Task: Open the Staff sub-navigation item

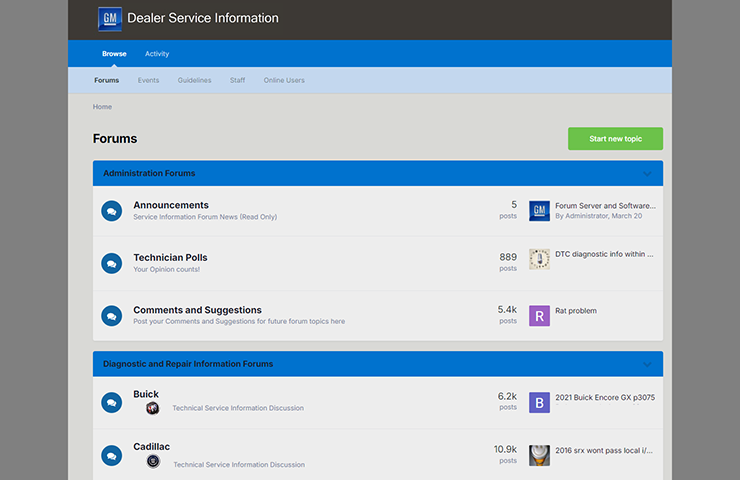Action: (237, 80)
